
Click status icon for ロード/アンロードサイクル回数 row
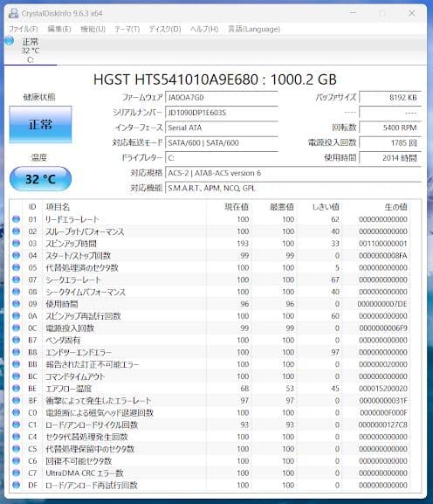click(16, 425)
